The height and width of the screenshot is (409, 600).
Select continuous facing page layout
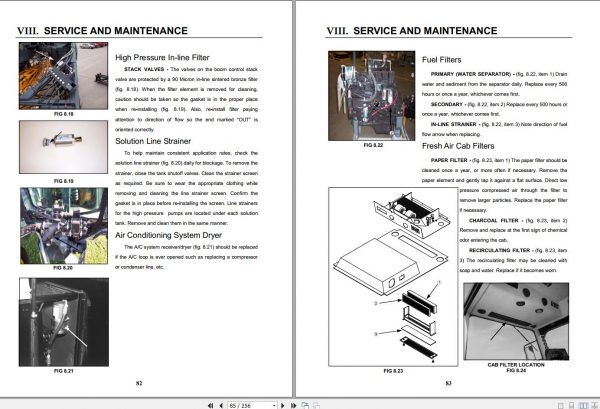595,406
